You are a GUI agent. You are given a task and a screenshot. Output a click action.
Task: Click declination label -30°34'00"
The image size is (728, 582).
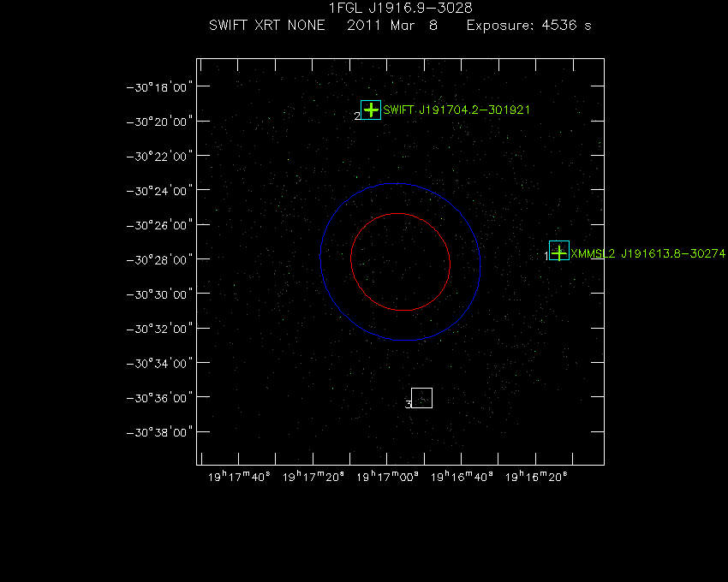(x=159, y=363)
